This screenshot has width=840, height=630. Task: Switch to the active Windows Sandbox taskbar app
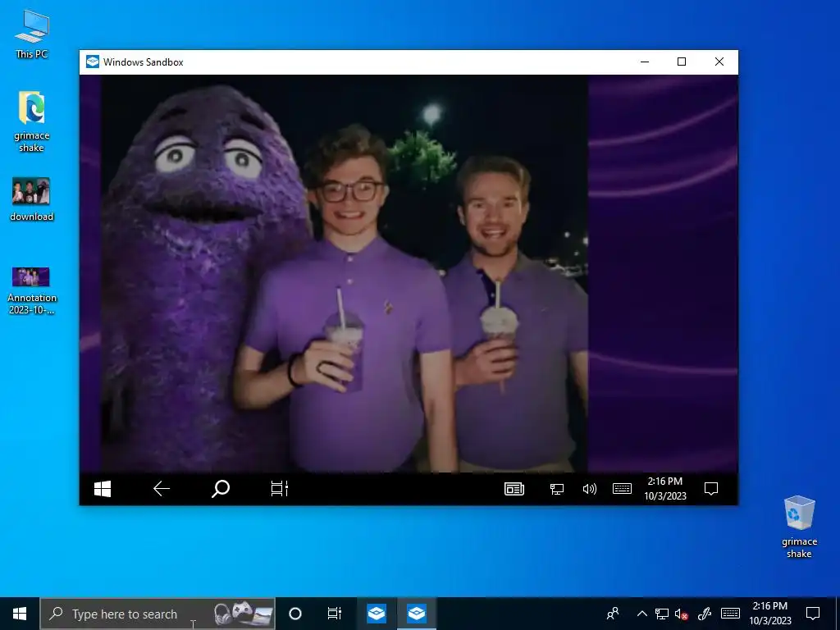(x=416, y=614)
